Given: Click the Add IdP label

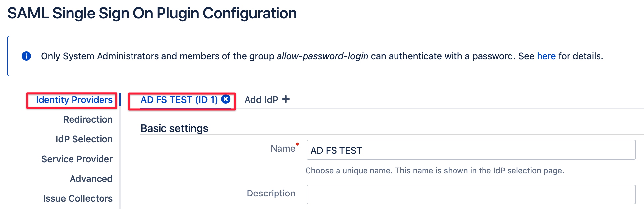Looking at the screenshot, I should (x=261, y=100).
